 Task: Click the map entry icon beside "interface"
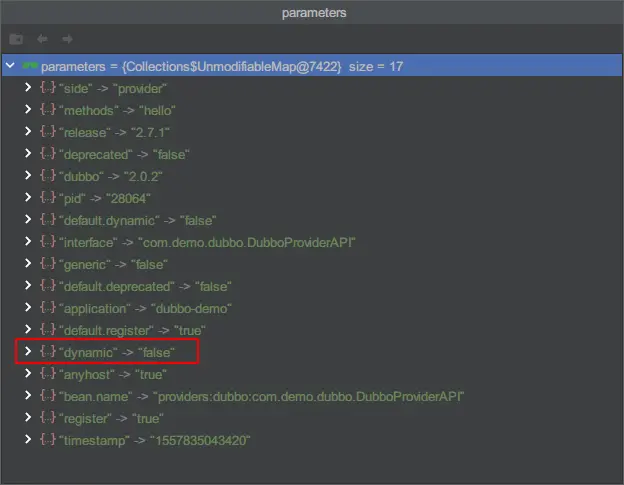click(48, 242)
